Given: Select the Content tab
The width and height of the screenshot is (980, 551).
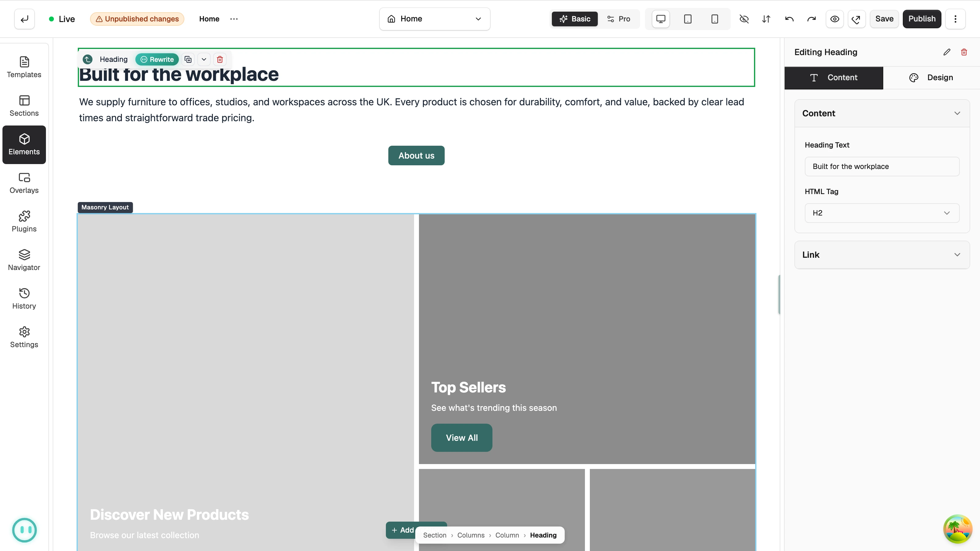Looking at the screenshot, I should (x=834, y=77).
